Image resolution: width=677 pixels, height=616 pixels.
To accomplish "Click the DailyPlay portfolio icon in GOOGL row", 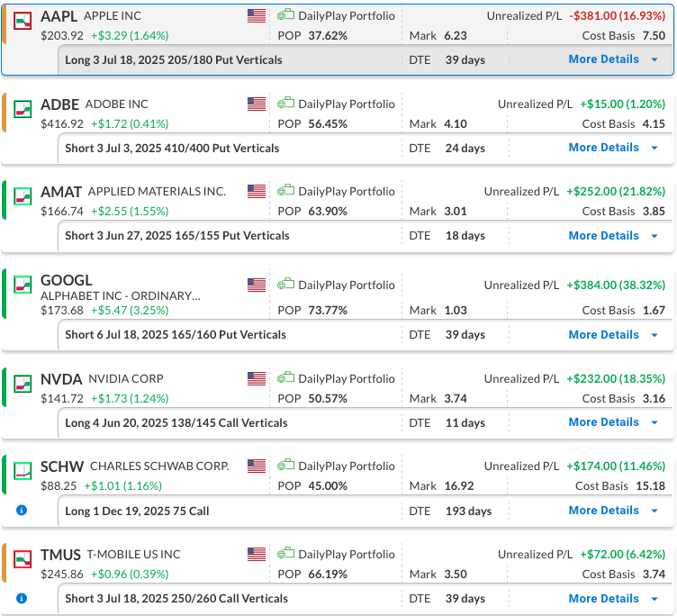I will click(x=285, y=285).
